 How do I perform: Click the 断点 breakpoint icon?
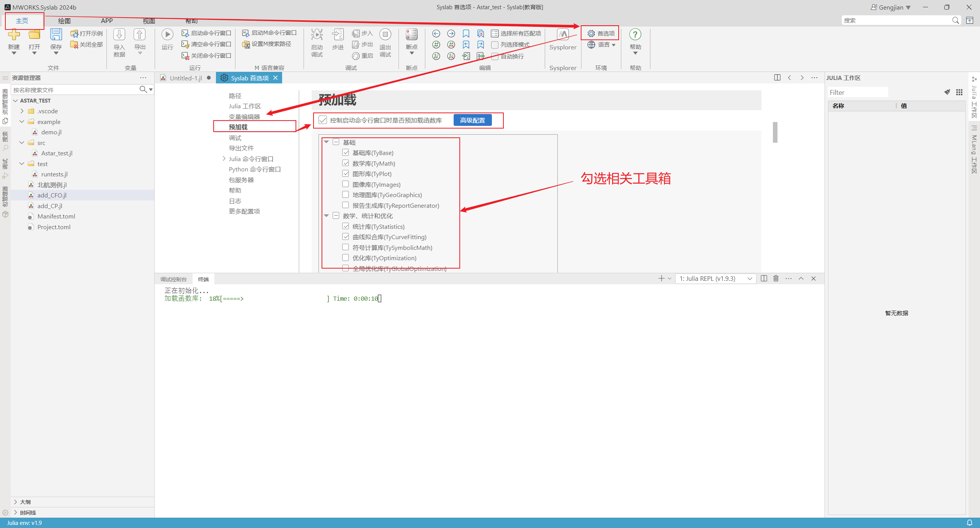(412, 34)
